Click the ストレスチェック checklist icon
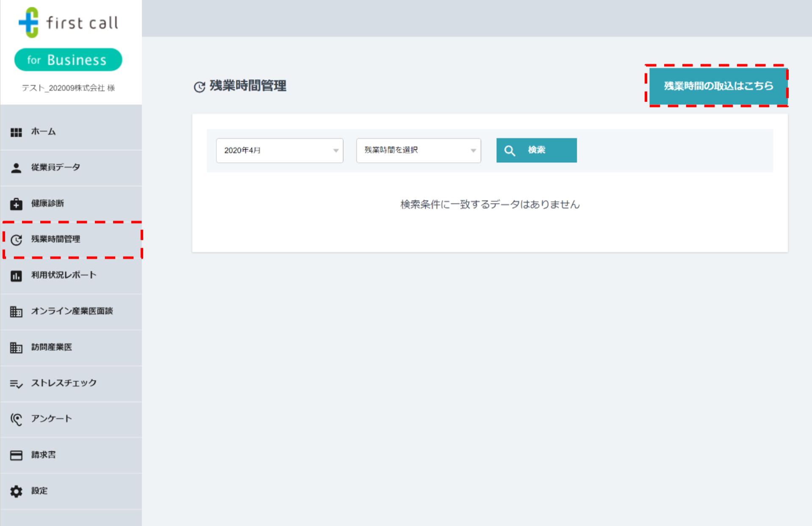The image size is (812, 526). [16, 383]
